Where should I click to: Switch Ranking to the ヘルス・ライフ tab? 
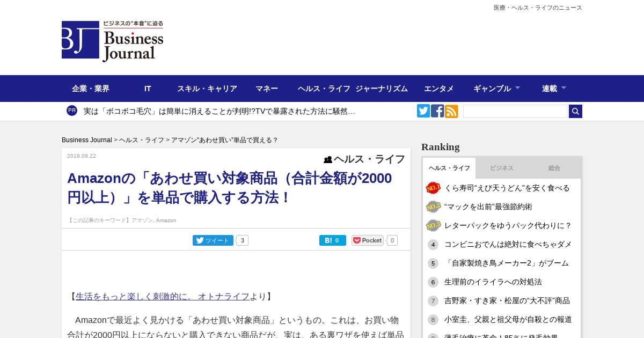click(x=449, y=168)
